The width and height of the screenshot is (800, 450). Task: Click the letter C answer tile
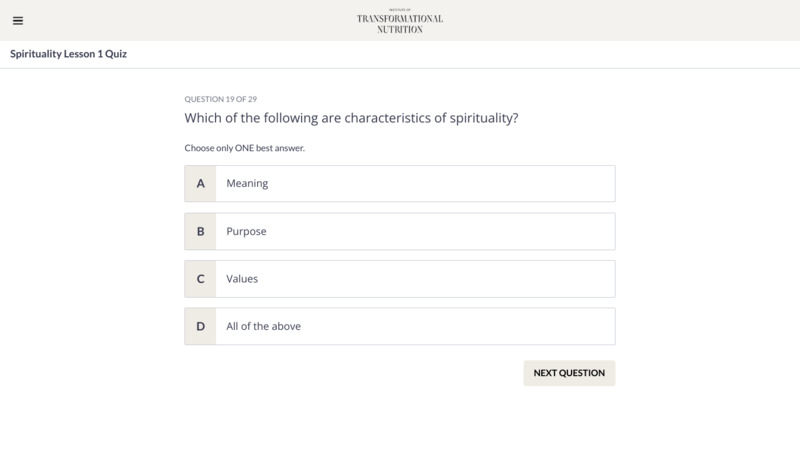201,279
